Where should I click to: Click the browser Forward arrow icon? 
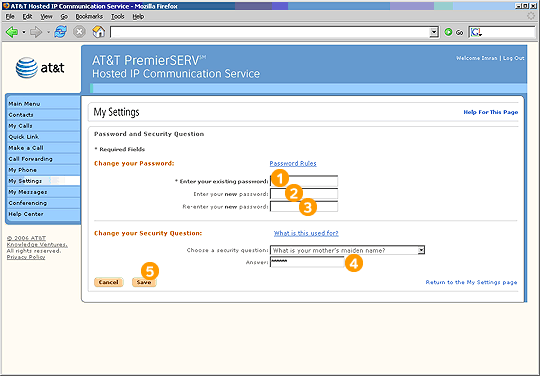36,32
